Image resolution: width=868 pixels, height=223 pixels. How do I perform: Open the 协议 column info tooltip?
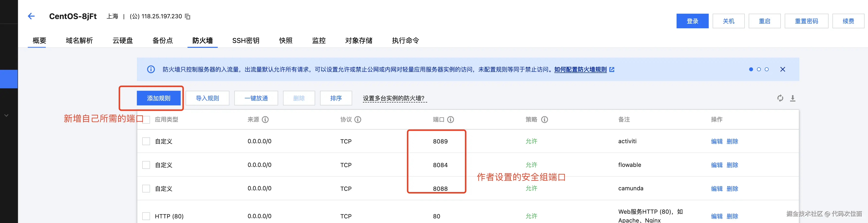point(358,119)
